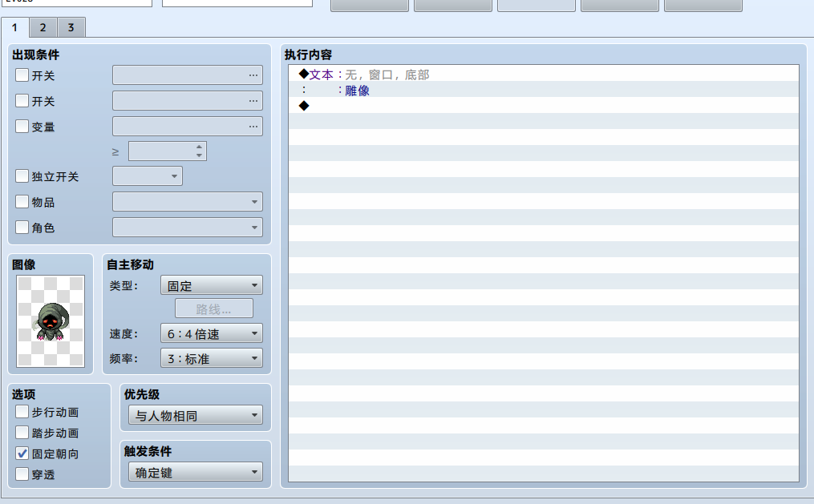This screenshot has height=504, width=814.
Task: Enable the 独立开关 checkbox
Action: (x=22, y=176)
